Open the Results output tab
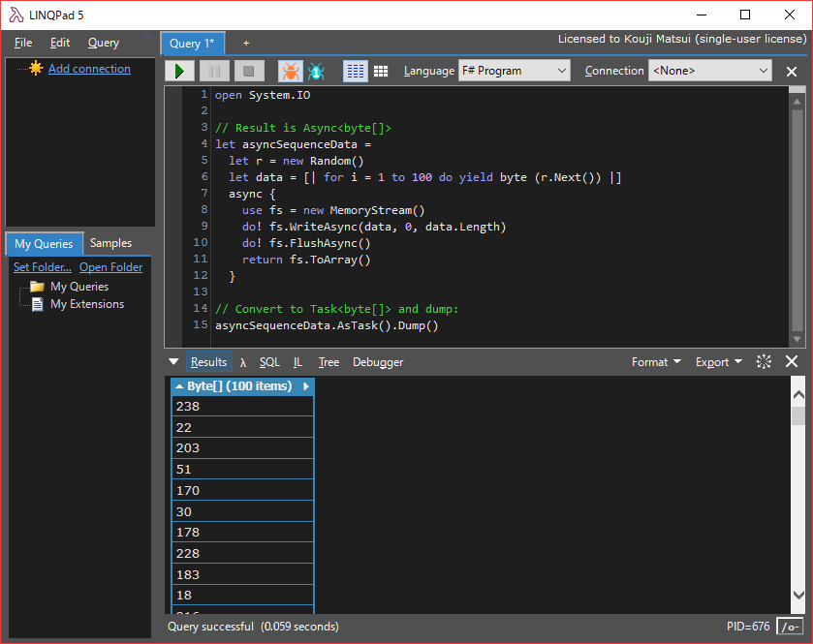The image size is (813, 644). (209, 362)
